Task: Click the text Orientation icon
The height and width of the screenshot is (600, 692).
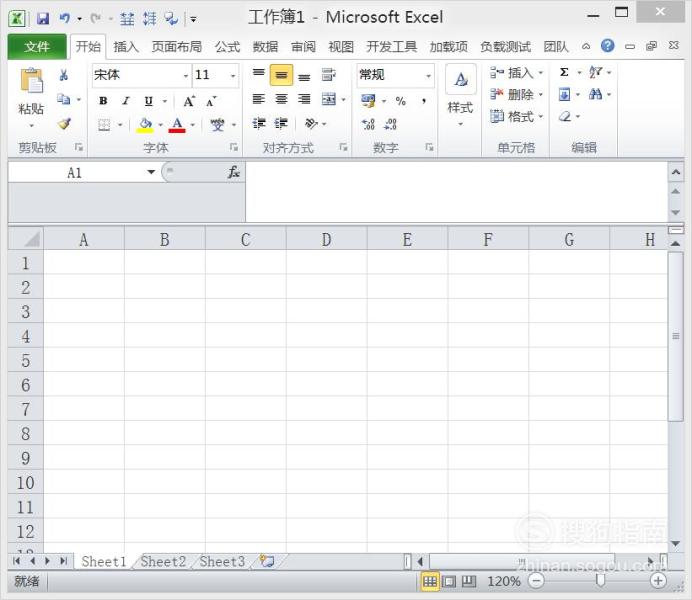Action: click(311, 124)
